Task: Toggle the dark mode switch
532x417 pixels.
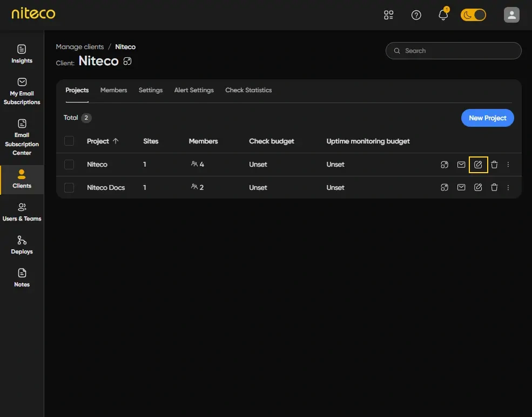Action: (473, 15)
